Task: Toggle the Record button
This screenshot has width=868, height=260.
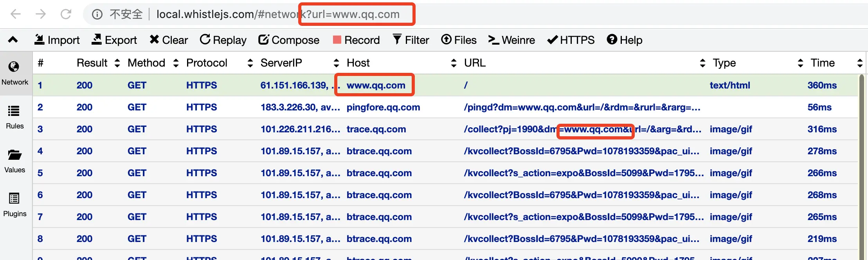Action: click(x=356, y=40)
